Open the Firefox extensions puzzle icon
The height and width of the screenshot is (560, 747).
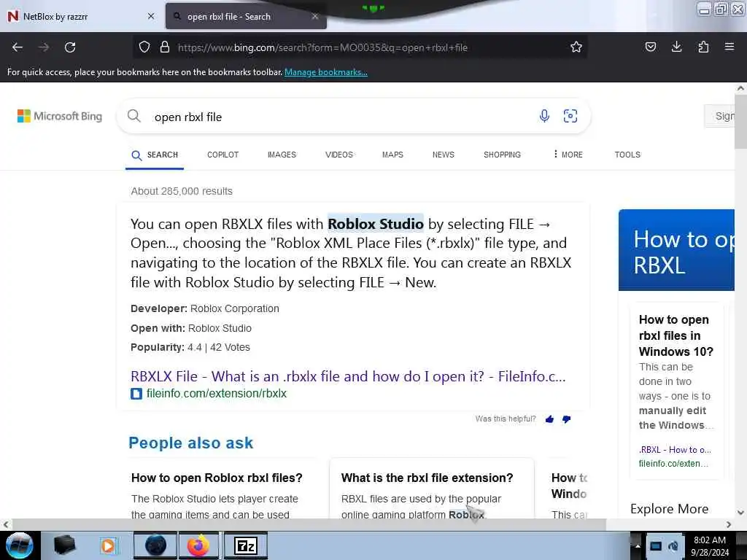(x=703, y=47)
